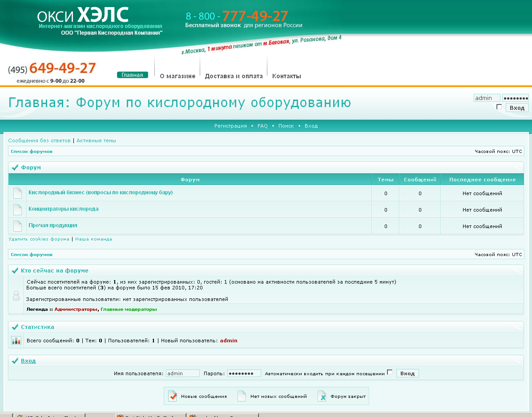Go to the "Контакты" page
This screenshot has height=417, width=532.
click(x=286, y=76)
